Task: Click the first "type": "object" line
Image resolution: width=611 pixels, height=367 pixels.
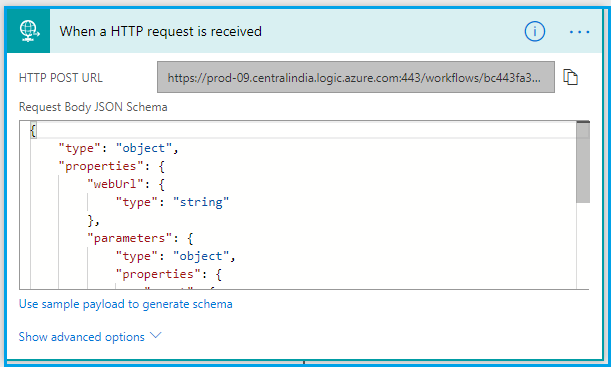Action: coord(118,148)
